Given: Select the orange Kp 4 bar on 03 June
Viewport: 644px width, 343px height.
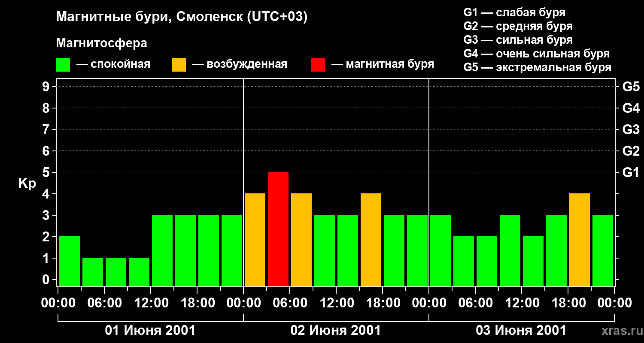Looking at the screenshot, I should [580, 240].
